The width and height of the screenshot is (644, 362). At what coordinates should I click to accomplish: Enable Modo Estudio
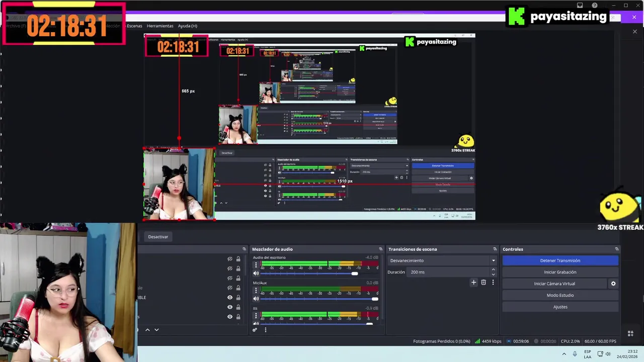point(560,295)
